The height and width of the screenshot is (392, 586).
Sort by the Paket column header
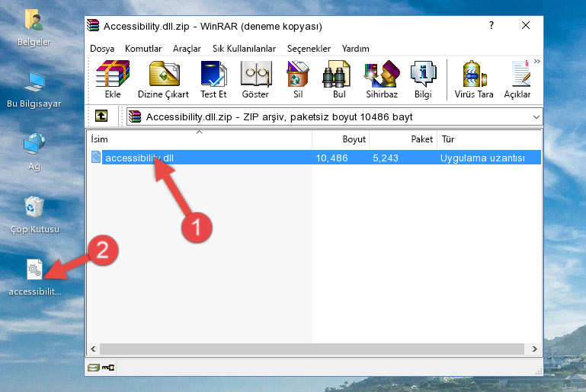(403, 139)
